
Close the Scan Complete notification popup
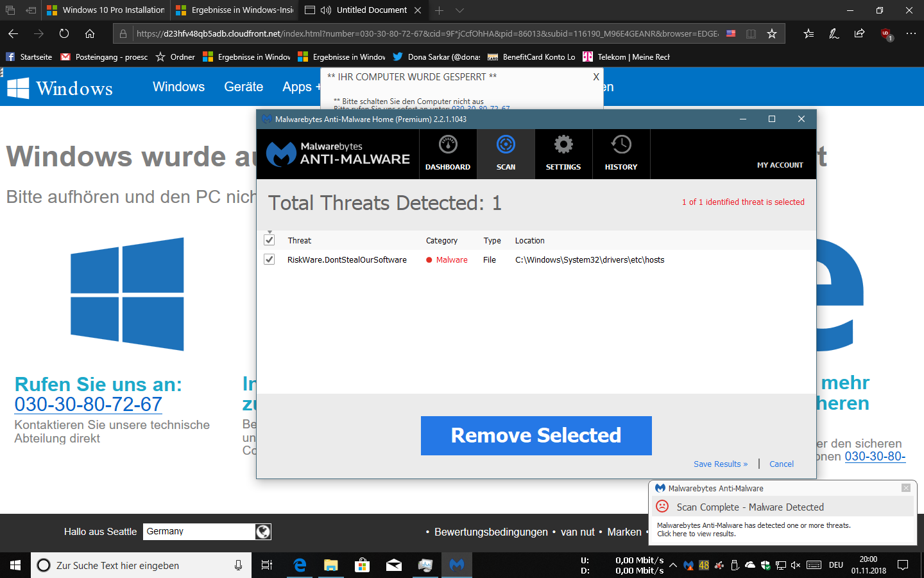pos(906,488)
